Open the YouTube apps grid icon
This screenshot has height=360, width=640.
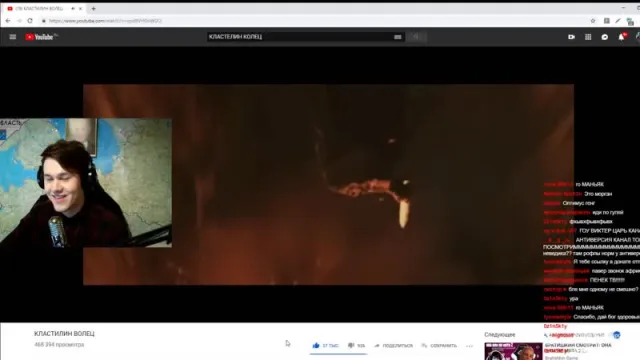(x=588, y=37)
